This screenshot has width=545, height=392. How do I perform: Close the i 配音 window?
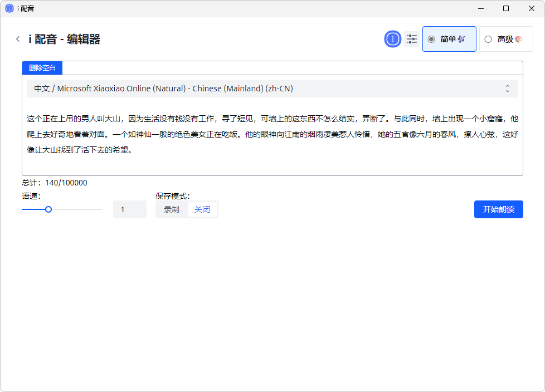[532, 9]
